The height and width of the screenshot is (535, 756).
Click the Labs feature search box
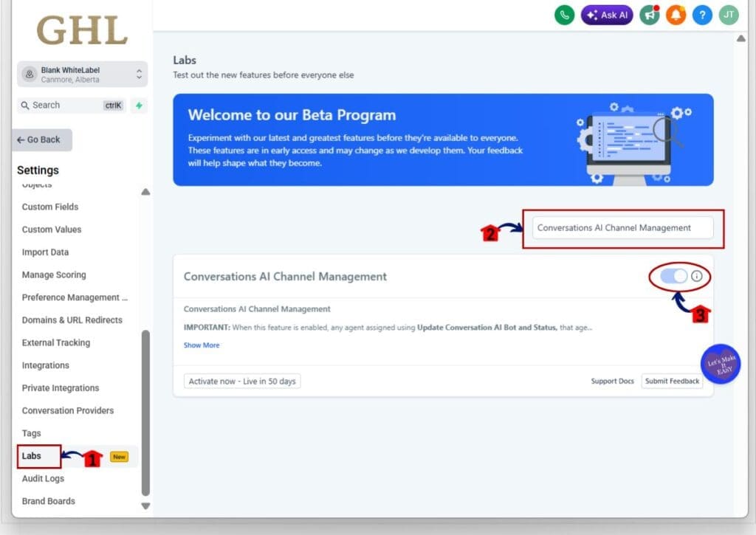622,227
